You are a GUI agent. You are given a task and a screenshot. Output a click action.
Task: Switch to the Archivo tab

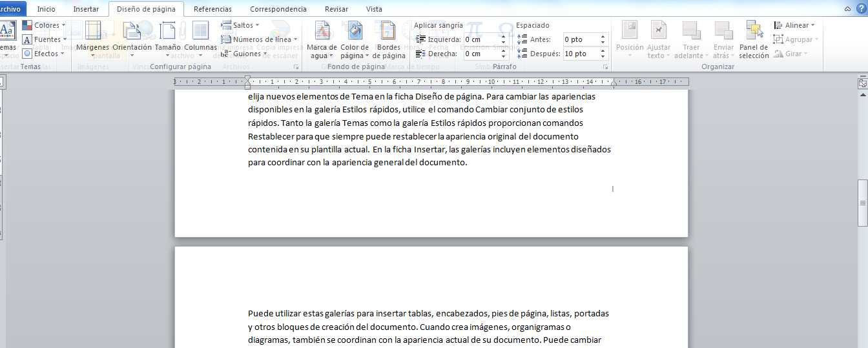[12, 9]
